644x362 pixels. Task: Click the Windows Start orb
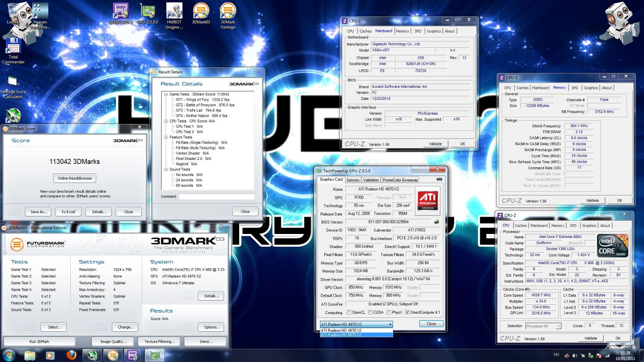(x=8, y=355)
